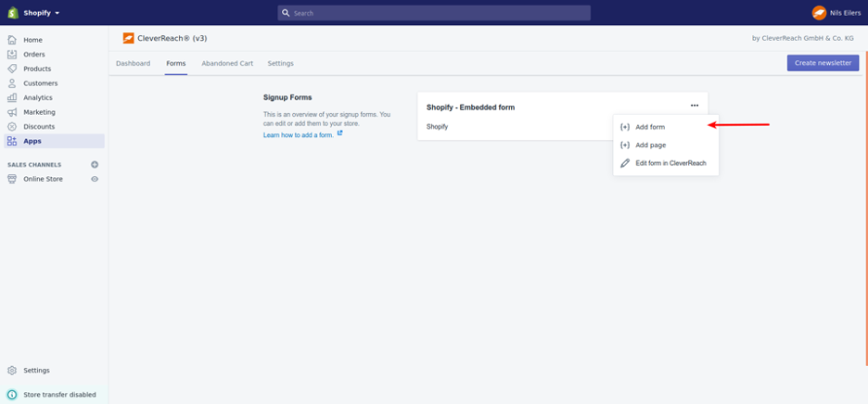Select Add form from the menu
The image size is (868, 404).
[x=649, y=127]
